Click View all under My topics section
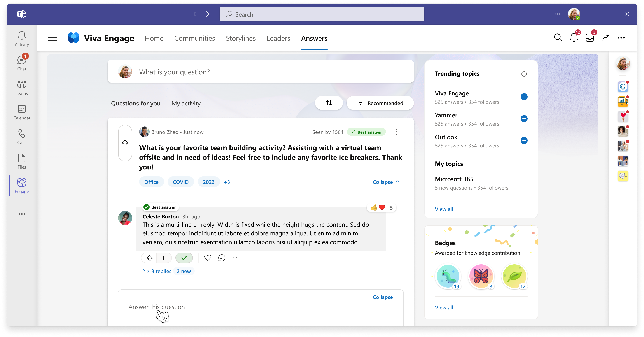The height and width of the screenshot is (337, 644). click(x=444, y=209)
